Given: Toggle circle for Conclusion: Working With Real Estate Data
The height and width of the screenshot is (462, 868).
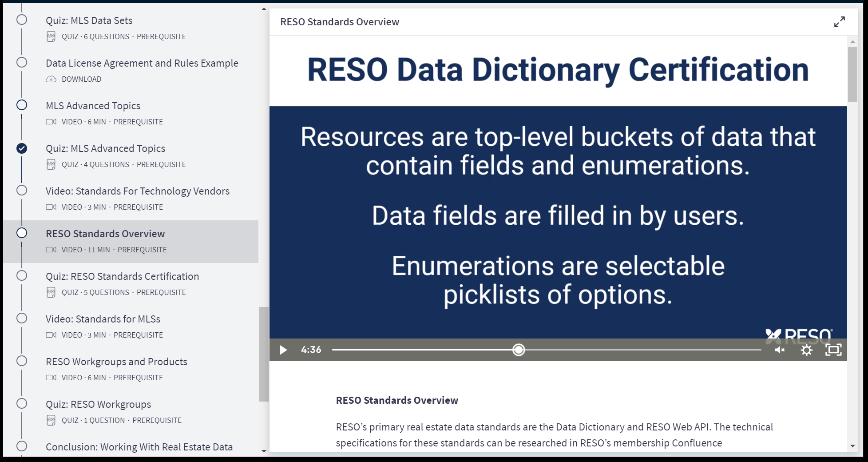Looking at the screenshot, I should [22, 446].
